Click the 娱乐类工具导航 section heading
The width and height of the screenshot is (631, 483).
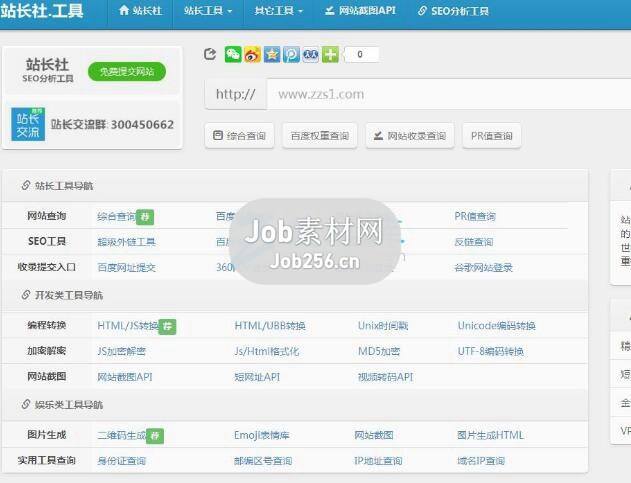coord(69,405)
